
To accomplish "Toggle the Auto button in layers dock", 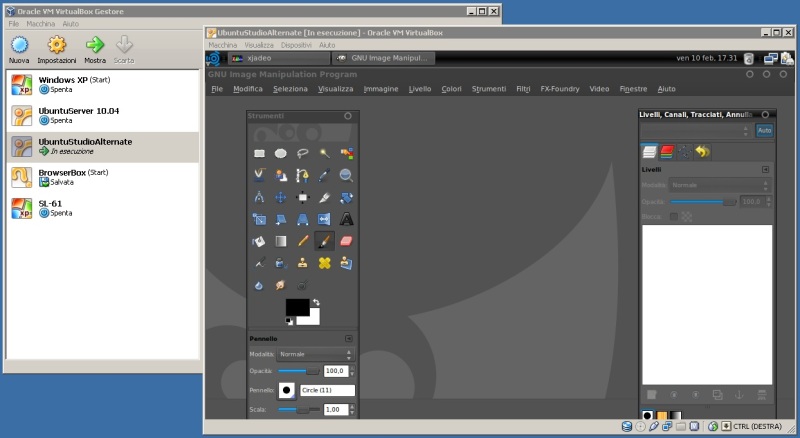I will (764, 131).
